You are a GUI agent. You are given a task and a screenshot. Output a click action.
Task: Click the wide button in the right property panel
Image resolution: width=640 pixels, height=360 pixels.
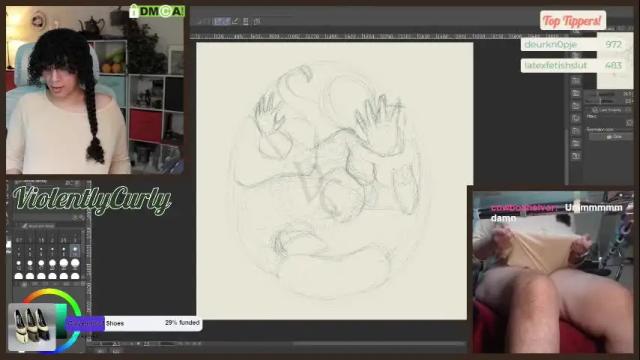coord(611,137)
